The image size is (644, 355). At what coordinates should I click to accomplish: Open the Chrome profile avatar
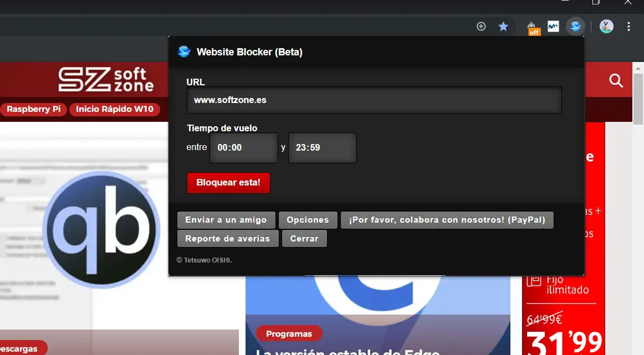pos(606,27)
